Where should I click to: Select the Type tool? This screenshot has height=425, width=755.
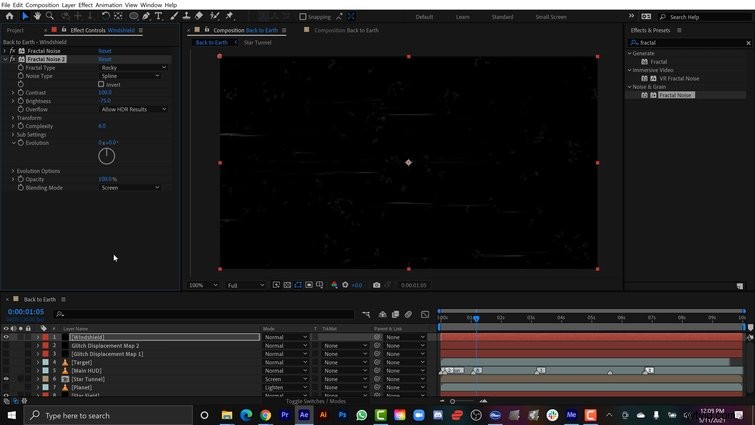click(158, 16)
